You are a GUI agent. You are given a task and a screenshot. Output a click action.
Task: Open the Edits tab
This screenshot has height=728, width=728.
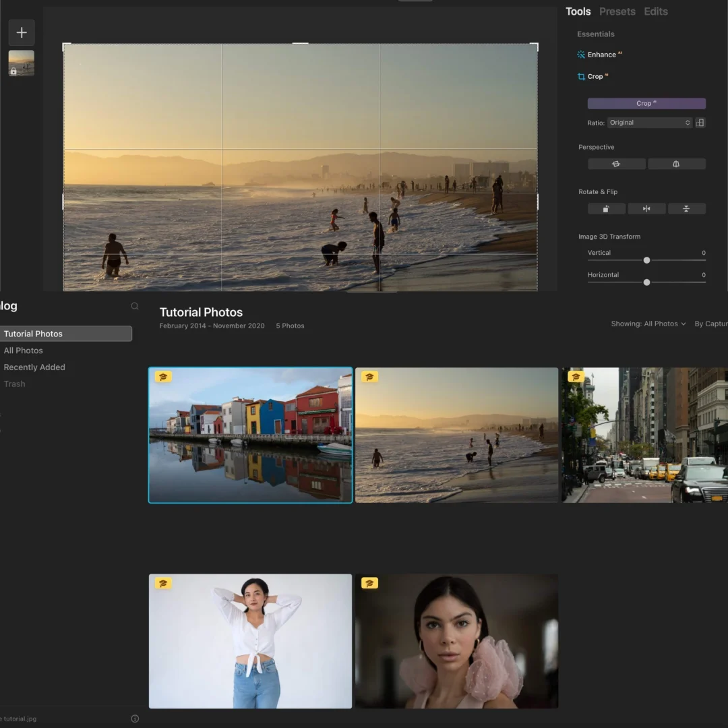tap(655, 11)
